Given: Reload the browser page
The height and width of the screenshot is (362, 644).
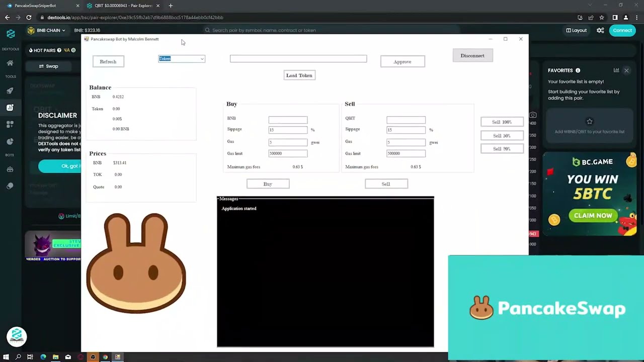Looking at the screenshot, I should pyautogui.click(x=29, y=18).
